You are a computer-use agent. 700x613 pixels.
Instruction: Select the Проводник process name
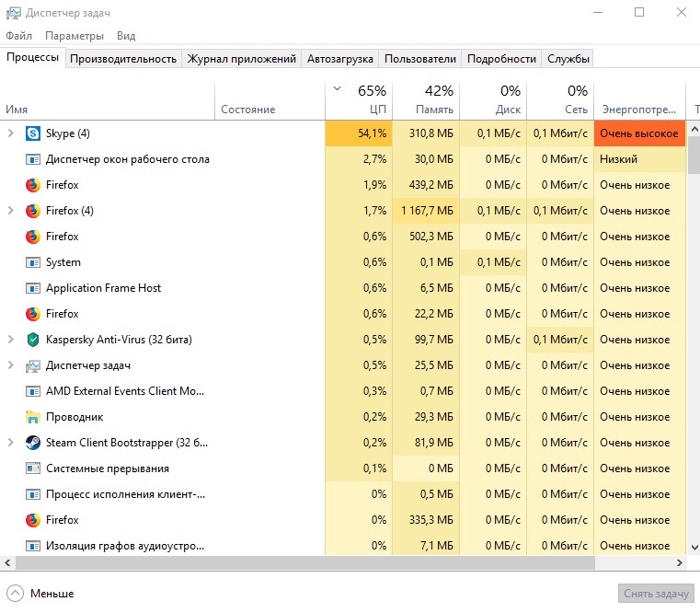75,417
